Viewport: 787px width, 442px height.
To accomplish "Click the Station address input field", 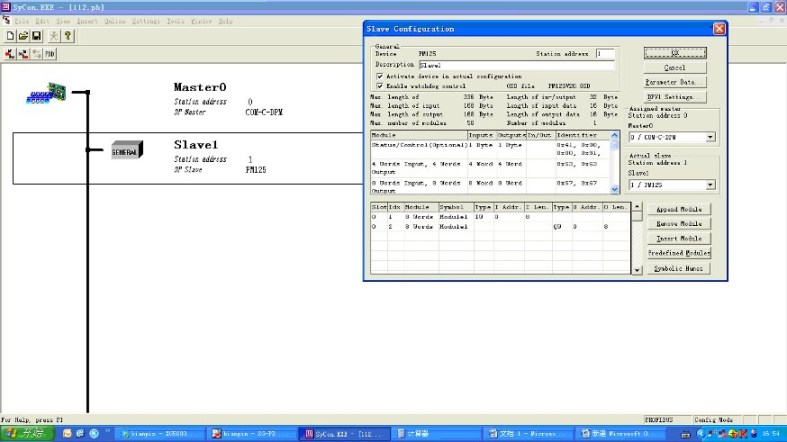I will (604, 53).
